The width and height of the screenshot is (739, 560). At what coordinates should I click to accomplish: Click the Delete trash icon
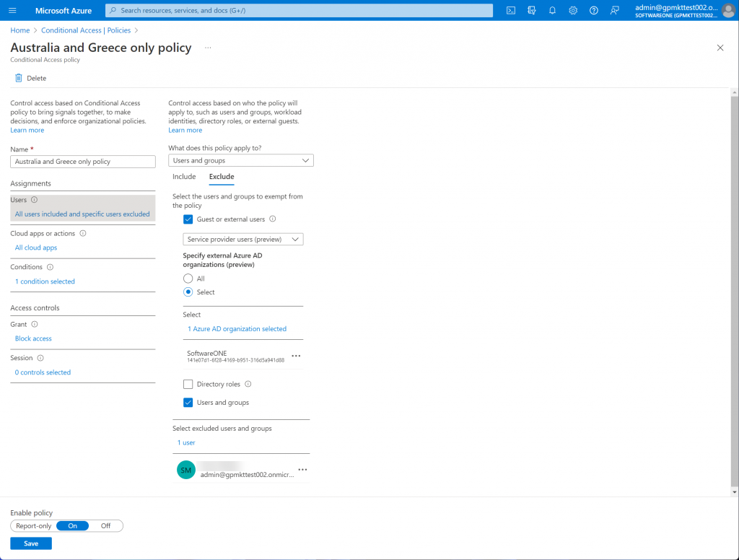coord(19,78)
